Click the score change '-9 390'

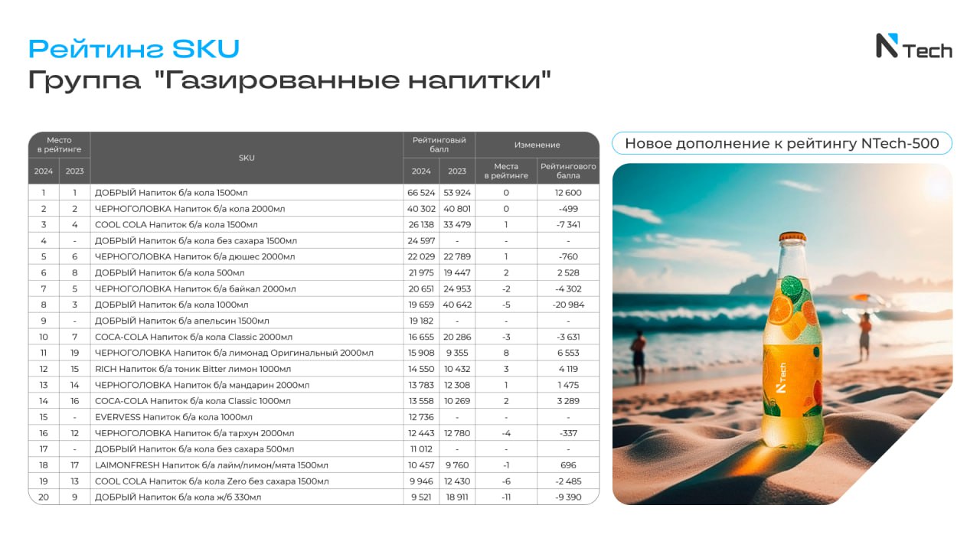pos(568,498)
